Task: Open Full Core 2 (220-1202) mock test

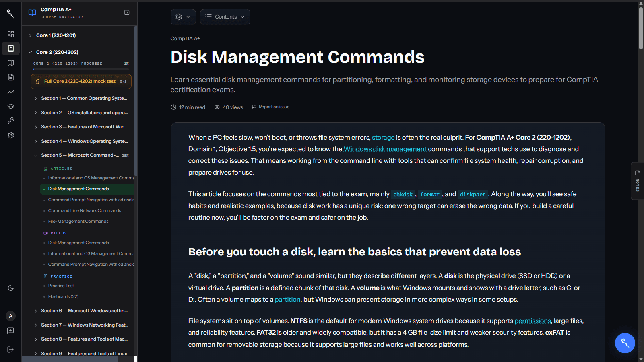Action: tap(81, 82)
